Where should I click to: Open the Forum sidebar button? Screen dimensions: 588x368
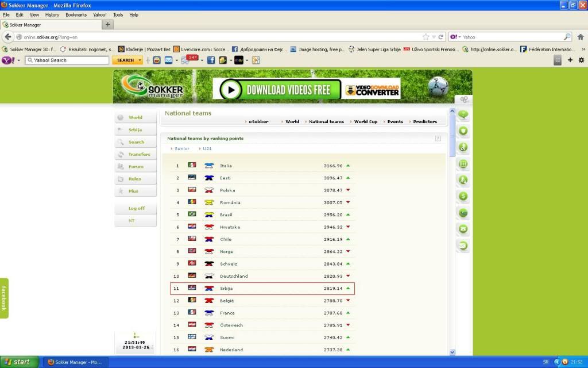(x=136, y=166)
